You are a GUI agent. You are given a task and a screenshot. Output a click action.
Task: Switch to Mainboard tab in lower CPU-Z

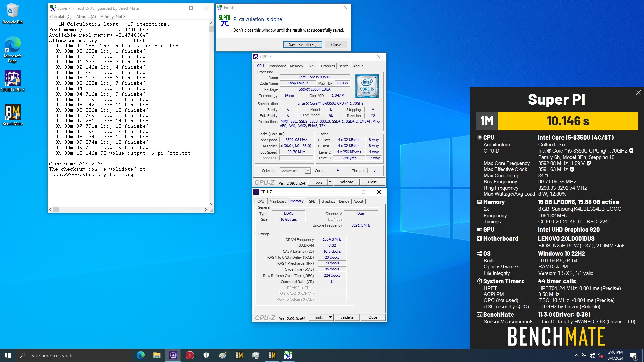pyautogui.click(x=278, y=201)
